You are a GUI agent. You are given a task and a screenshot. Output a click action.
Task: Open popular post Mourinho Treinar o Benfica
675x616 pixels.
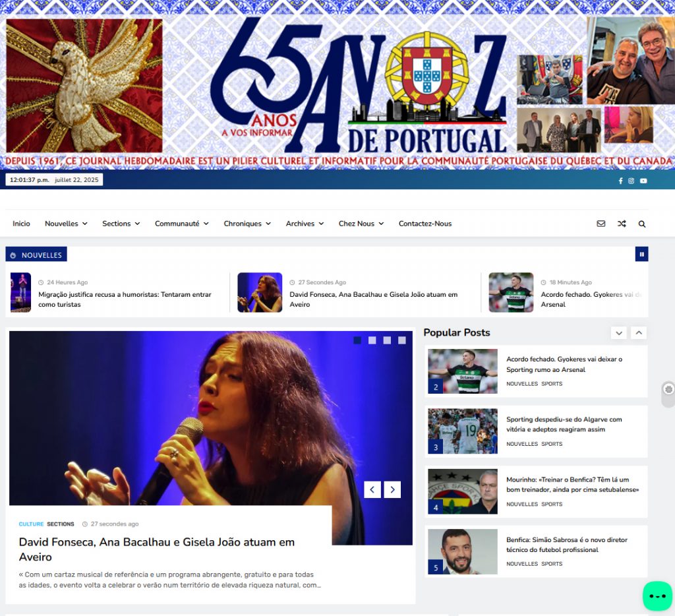tap(573, 485)
